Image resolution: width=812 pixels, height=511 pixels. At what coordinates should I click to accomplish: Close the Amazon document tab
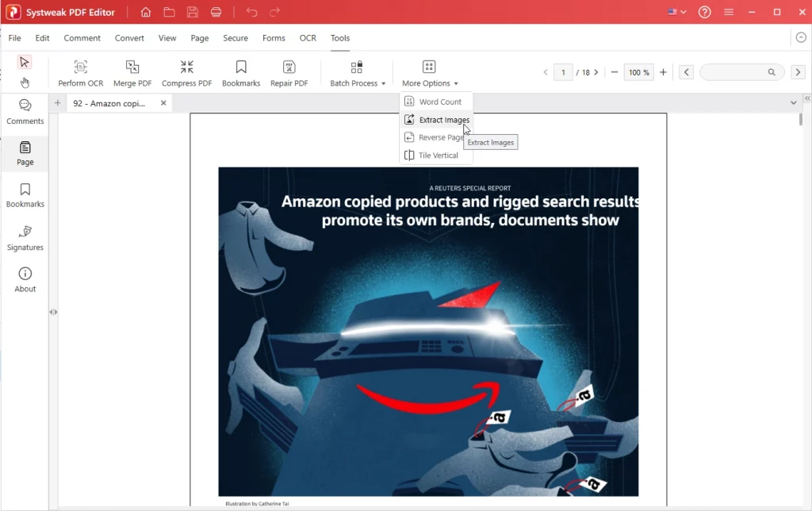163,103
